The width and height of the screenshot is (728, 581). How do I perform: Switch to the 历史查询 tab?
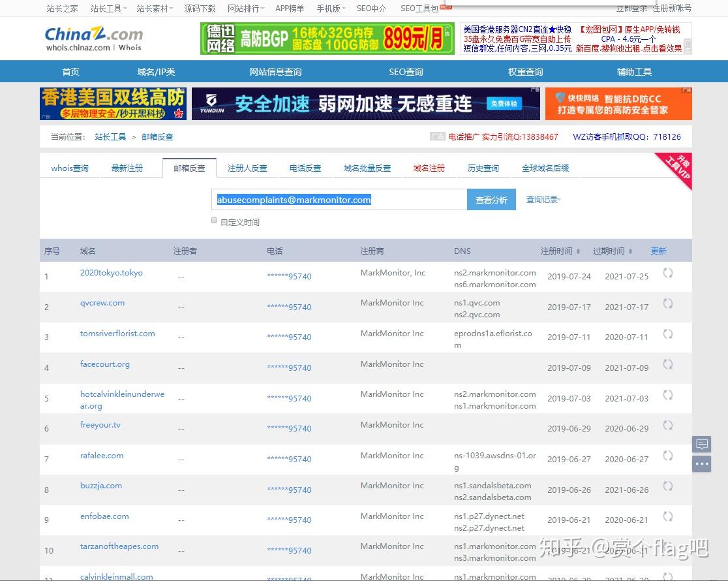point(483,168)
